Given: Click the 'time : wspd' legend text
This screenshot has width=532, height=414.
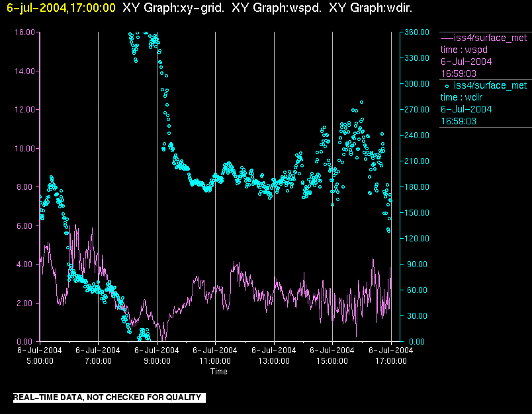Looking at the screenshot, I should [x=464, y=50].
